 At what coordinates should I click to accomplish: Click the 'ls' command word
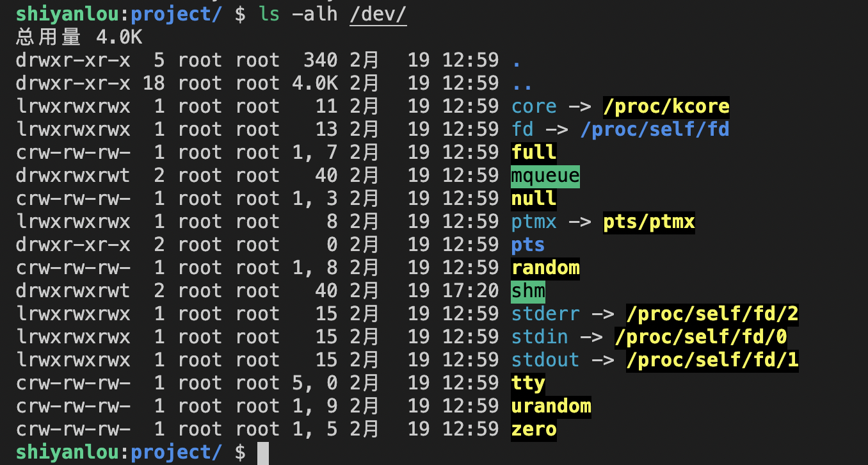269,14
